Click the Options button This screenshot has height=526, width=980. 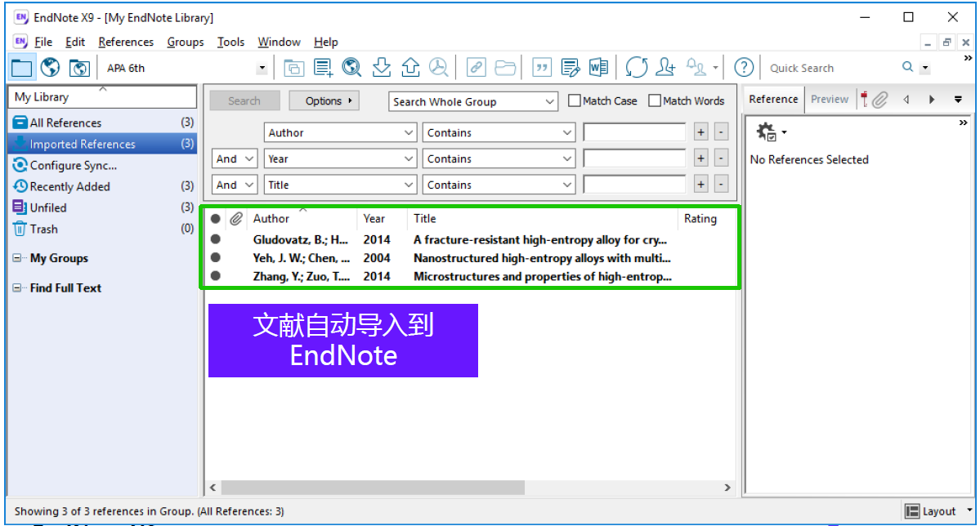coord(324,100)
